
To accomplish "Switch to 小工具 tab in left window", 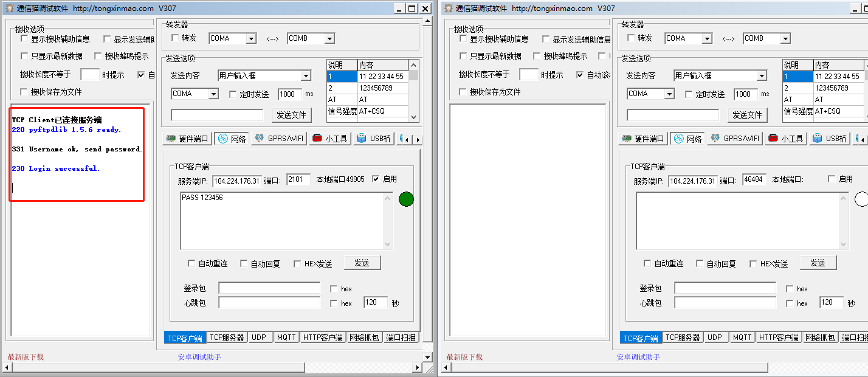I will point(329,139).
